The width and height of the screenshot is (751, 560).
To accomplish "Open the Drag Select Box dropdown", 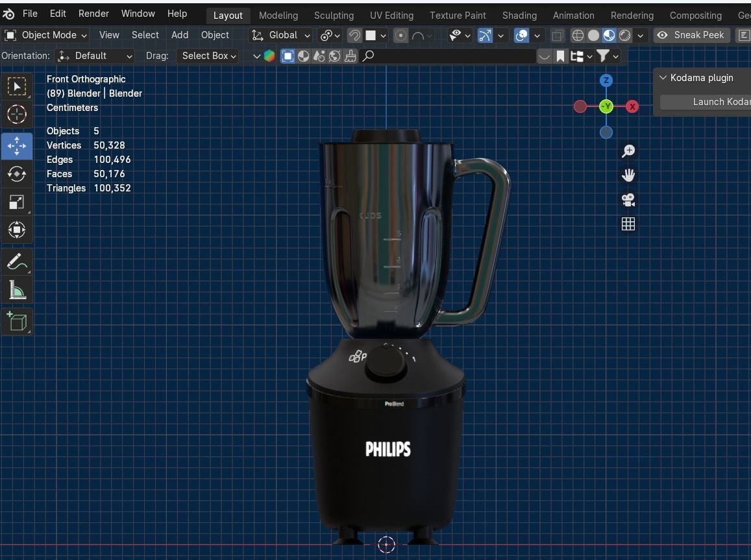I will (x=209, y=56).
